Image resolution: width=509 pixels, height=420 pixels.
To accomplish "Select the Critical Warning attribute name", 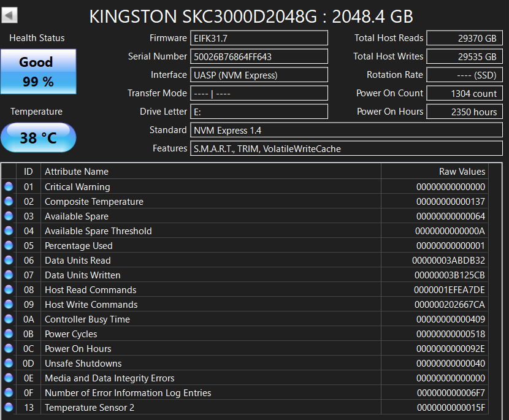I will 77,187.
